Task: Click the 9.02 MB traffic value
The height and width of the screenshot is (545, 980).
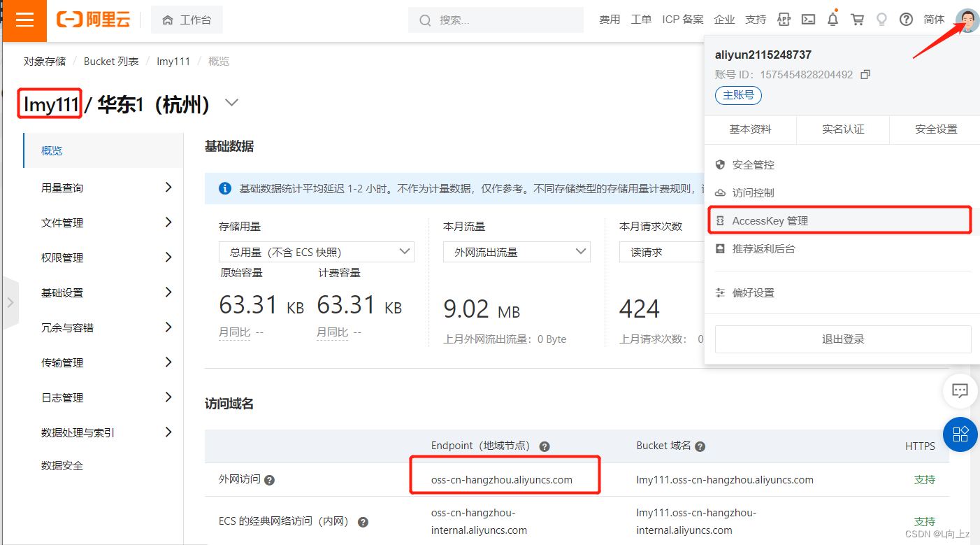Action: [x=482, y=309]
